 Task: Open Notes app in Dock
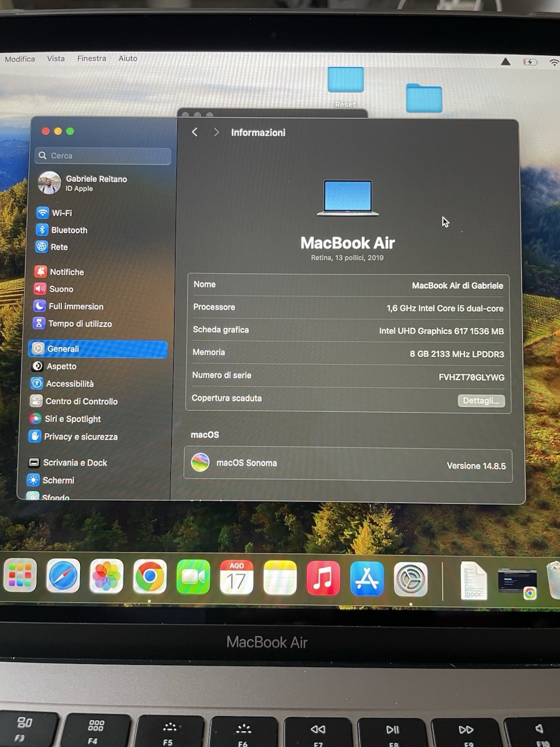pyautogui.click(x=280, y=578)
